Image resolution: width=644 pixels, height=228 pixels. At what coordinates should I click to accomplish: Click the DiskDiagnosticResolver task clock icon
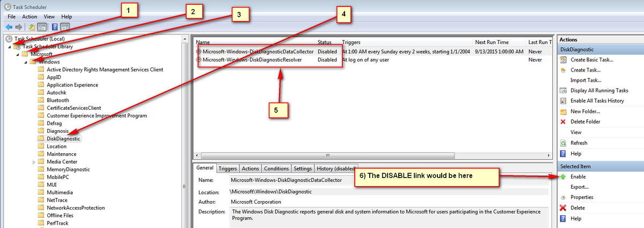(199, 60)
